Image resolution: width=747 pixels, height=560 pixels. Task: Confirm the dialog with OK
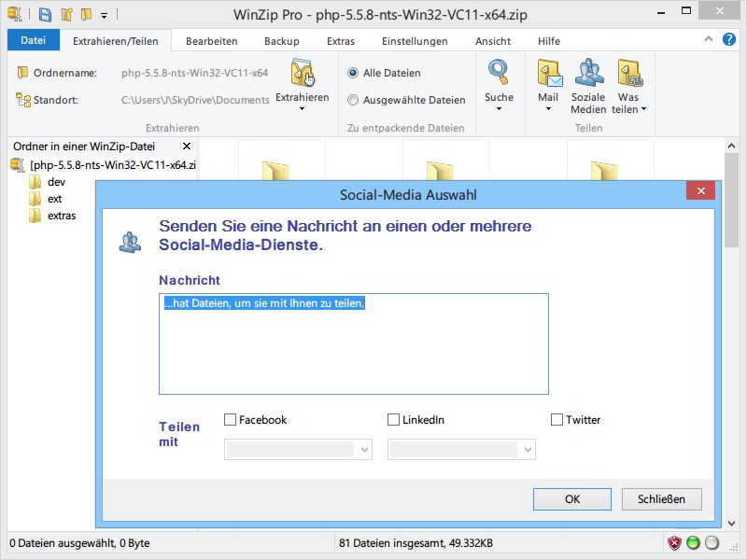(572, 499)
